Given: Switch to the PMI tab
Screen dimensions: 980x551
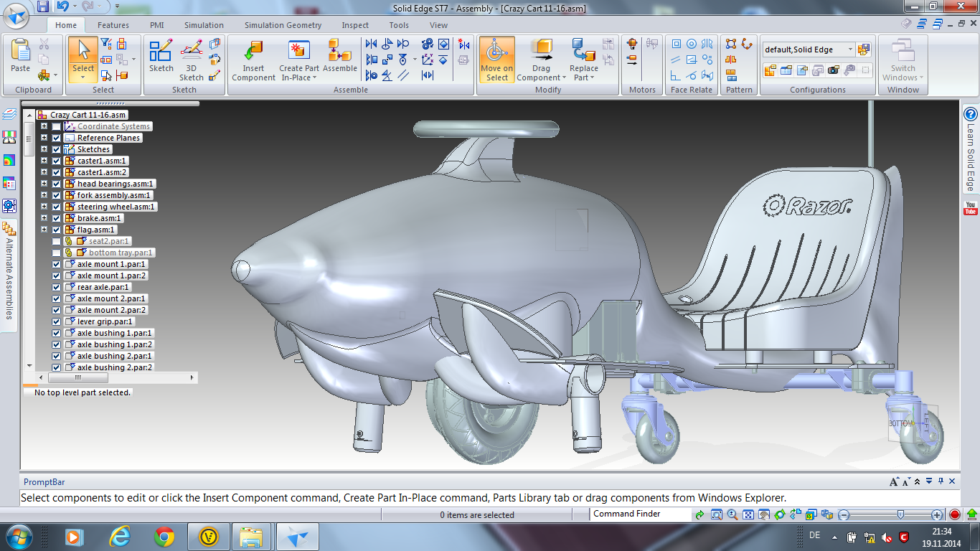Looking at the screenshot, I should tap(157, 25).
